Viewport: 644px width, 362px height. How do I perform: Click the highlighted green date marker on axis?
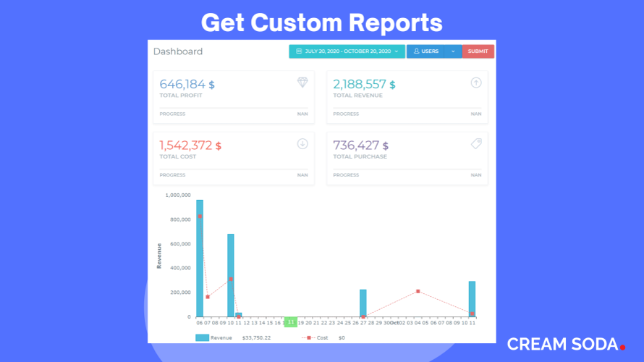pyautogui.click(x=290, y=321)
